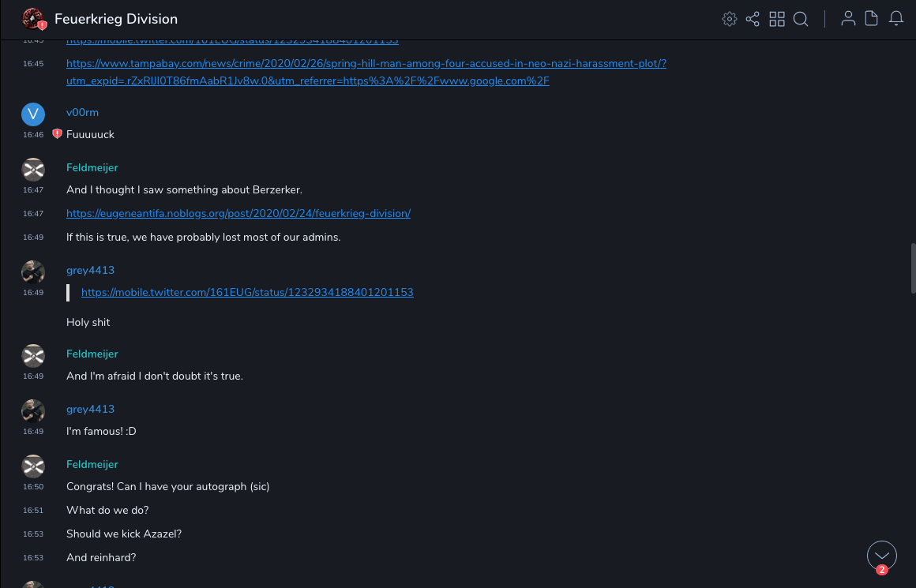Jump to latest messages with the down-chevron button
Screen dimensions: 916x588
pyautogui.click(x=882, y=556)
